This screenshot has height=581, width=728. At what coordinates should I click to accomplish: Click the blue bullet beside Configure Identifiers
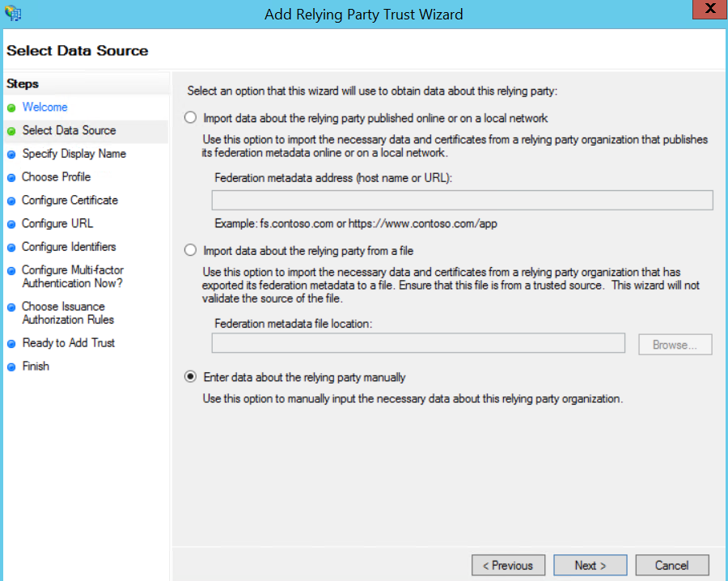pyautogui.click(x=11, y=248)
